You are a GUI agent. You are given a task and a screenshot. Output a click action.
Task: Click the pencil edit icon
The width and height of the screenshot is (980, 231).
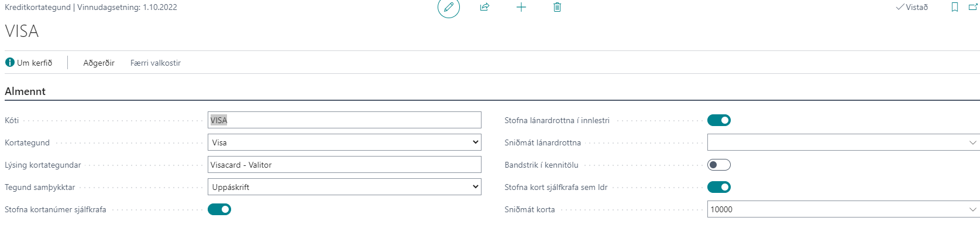449,7
